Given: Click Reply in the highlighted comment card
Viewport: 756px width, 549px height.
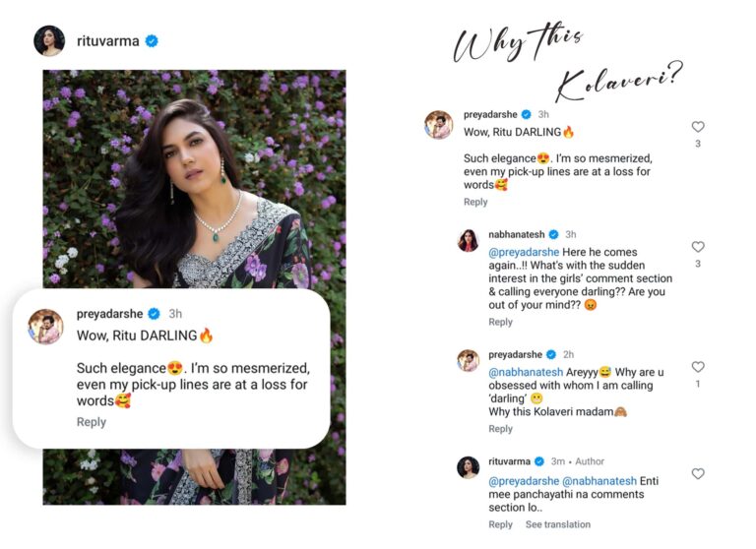Looking at the screenshot, I should [x=92, y=422].
